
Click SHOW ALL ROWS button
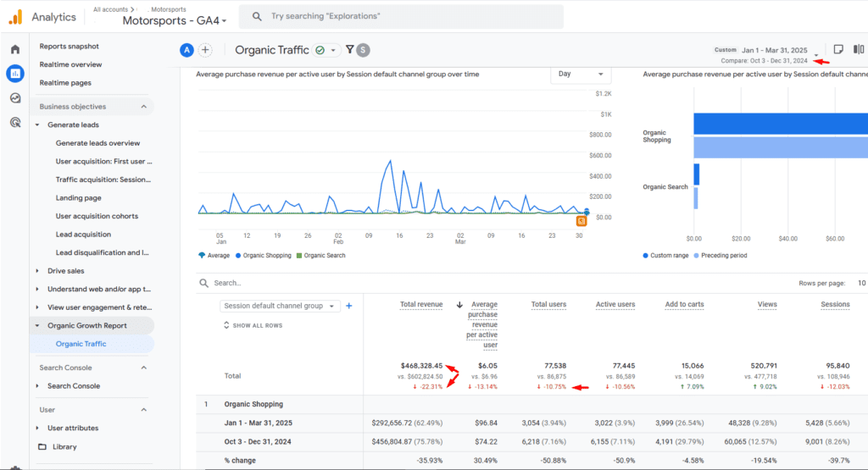(253, 325)
